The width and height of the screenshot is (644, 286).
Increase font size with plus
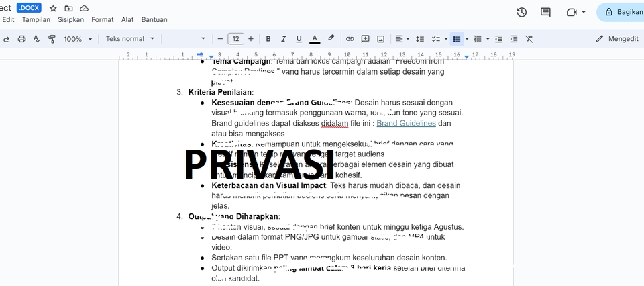[x=251, y=39]
